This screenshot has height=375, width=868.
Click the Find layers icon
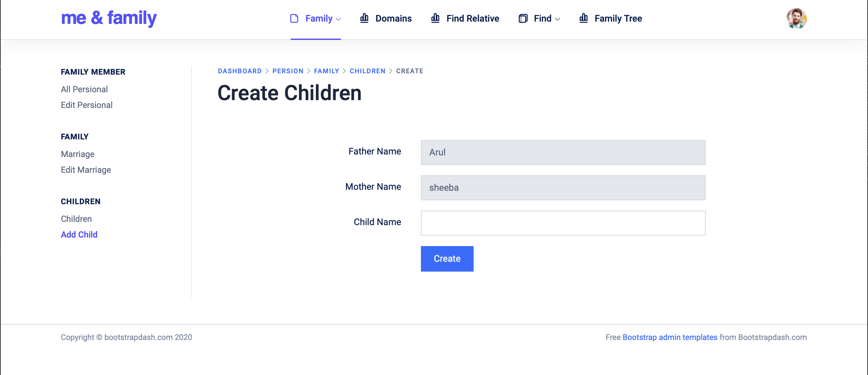click(x=523, y=19)
